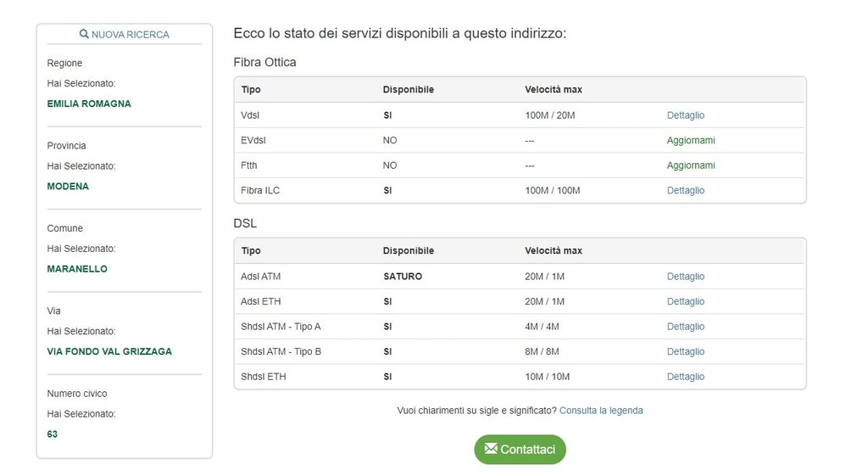Open the Consulta la legenda link
The width and height of the screenshot is (868, 476).
coord(601,411)
